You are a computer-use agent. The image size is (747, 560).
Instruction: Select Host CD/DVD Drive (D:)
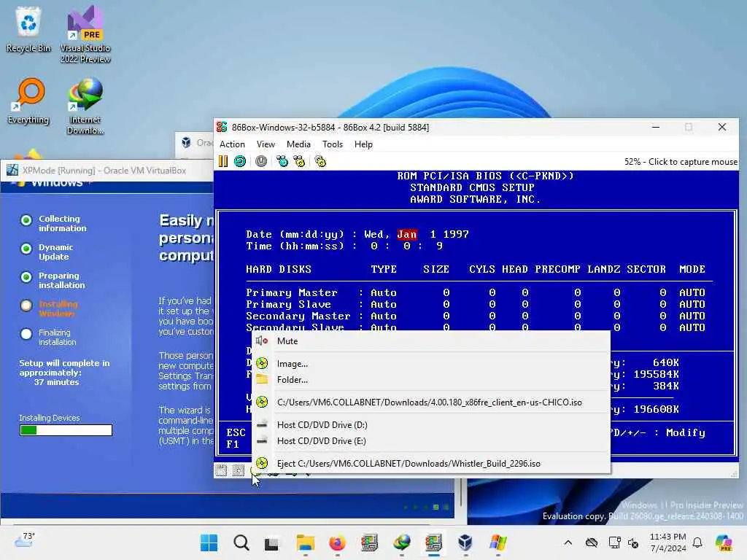[x=430, y=425]
